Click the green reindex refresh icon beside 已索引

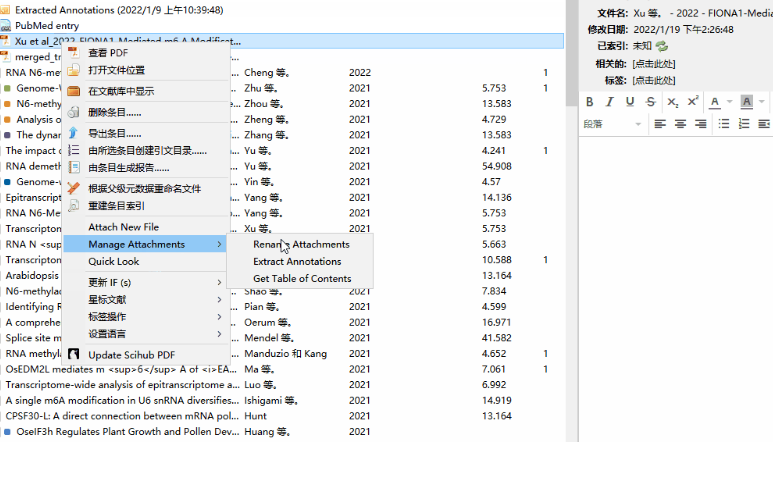click(662, 46)
